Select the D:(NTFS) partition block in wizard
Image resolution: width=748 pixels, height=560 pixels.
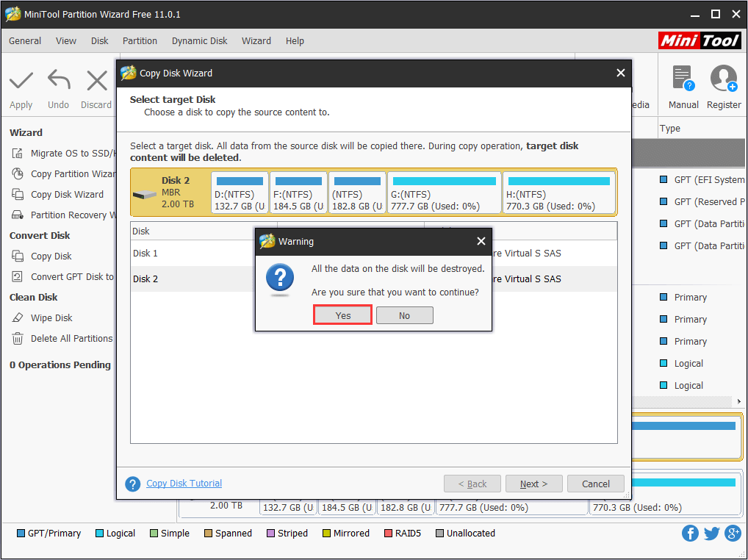(240, 193)
